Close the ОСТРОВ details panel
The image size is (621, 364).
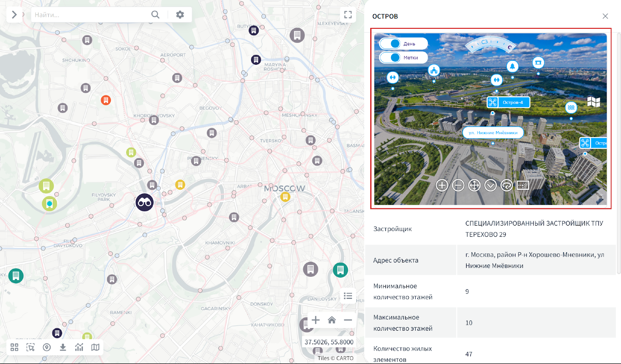click(605, 16)
